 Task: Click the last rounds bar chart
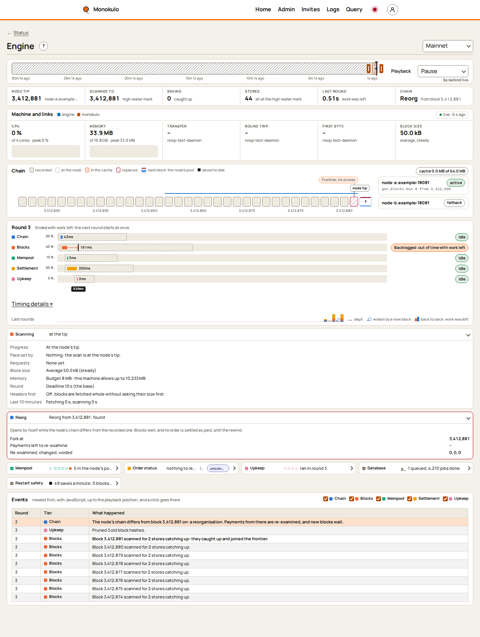(334, 318)
